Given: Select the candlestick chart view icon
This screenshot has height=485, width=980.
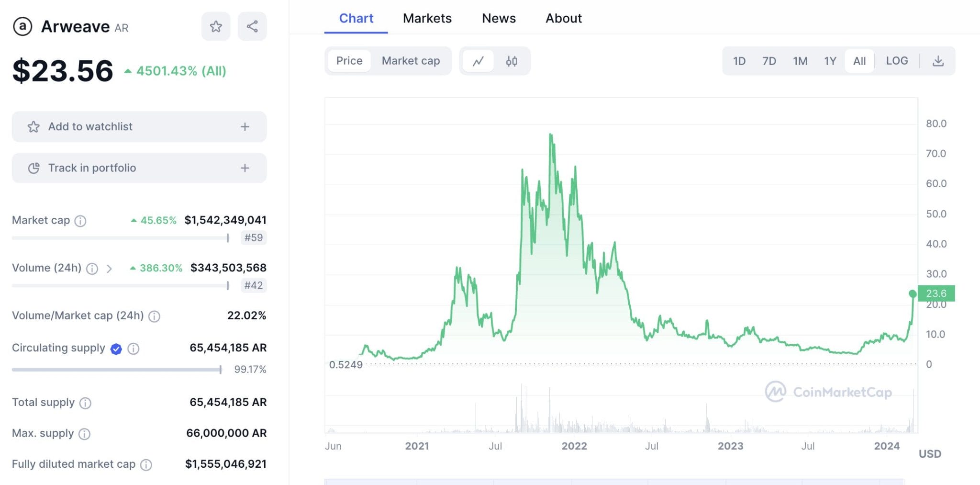Looking at the screenshot, I should click(x=512, y=61).
